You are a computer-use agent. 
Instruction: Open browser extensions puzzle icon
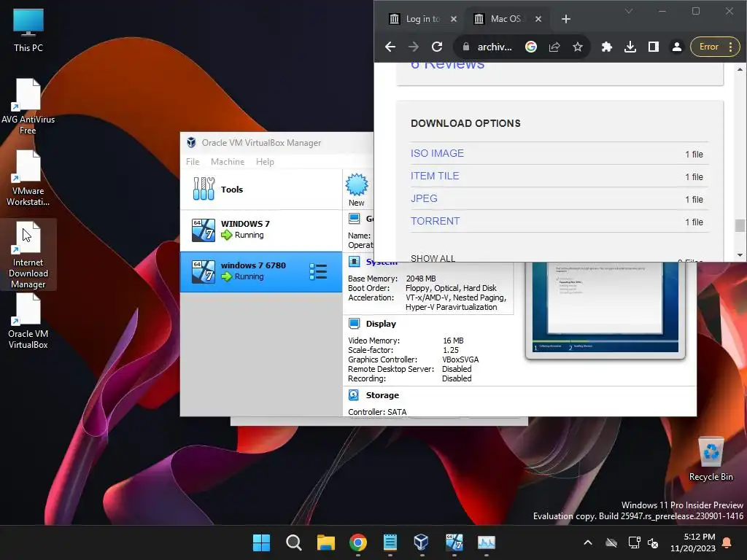point(606,47)
